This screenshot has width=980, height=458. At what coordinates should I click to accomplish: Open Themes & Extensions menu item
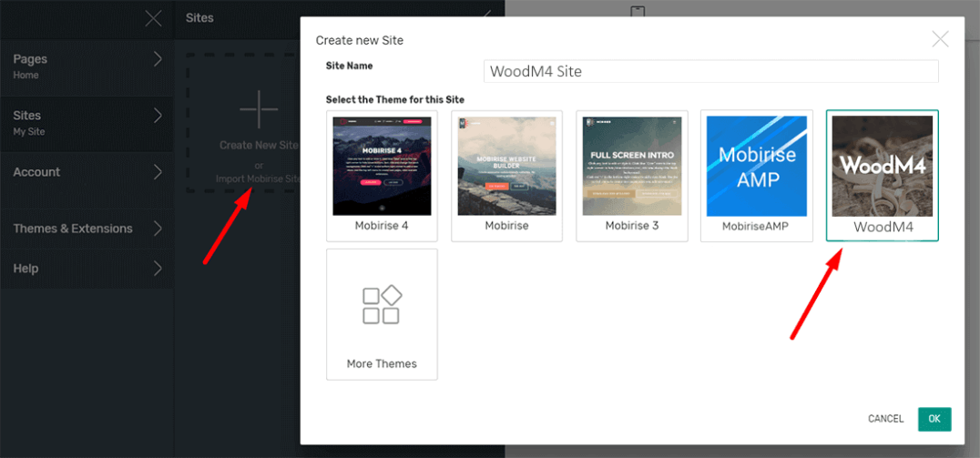click(x=73, y=229)
